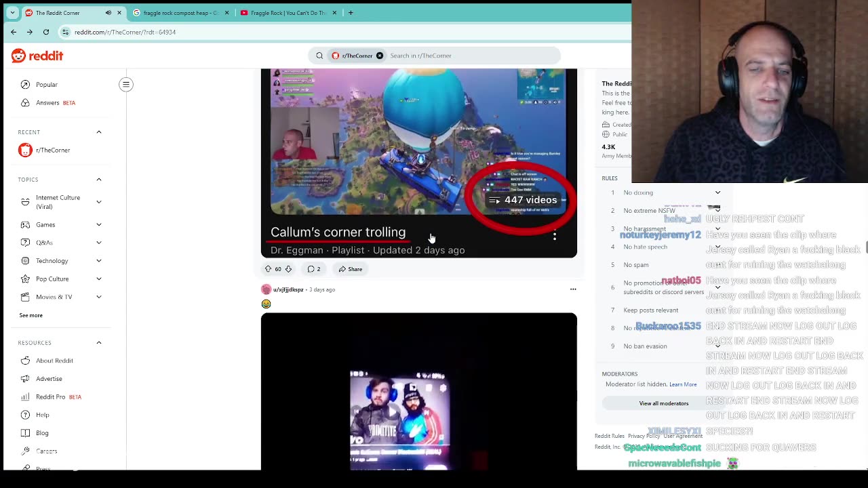Go back with browser back arrow
Viewport: 868px width, 488px height.
pos(14,32)
